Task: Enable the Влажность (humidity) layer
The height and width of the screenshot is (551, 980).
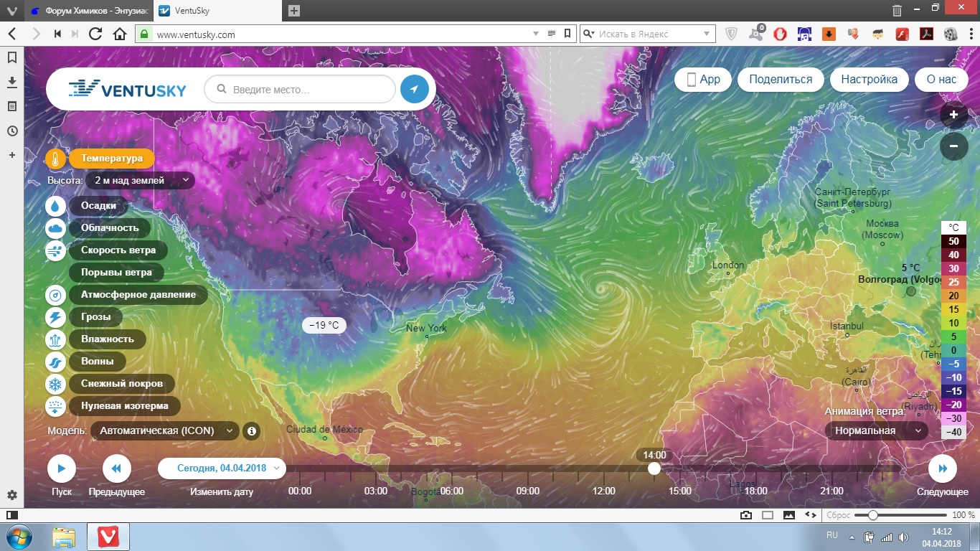Action: pos(108,339)
